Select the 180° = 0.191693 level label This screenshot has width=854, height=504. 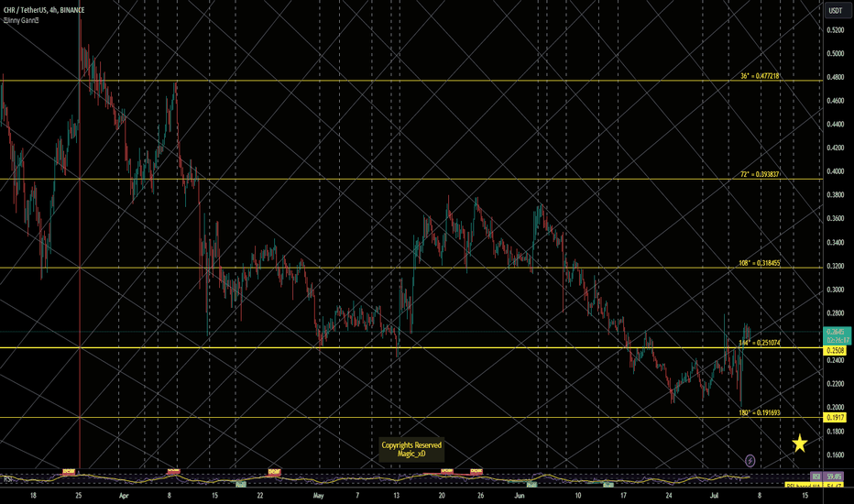coord(760,412)
